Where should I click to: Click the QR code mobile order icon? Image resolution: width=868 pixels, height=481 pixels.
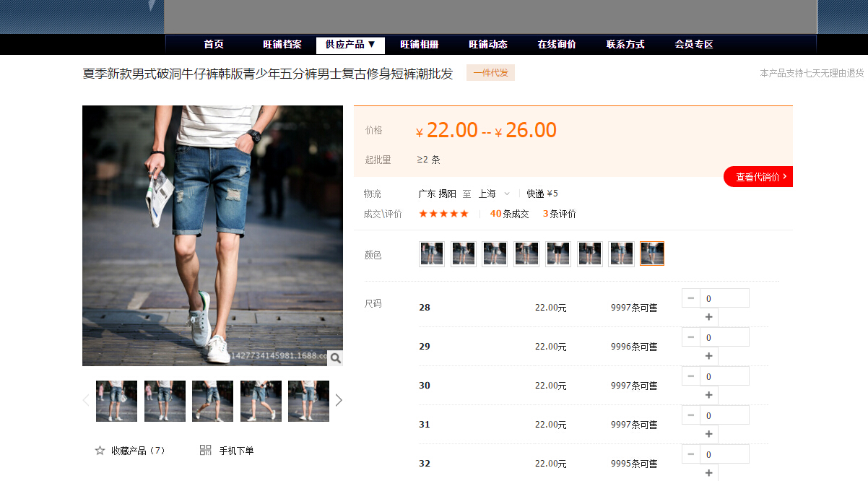click(x=205, y=451)
